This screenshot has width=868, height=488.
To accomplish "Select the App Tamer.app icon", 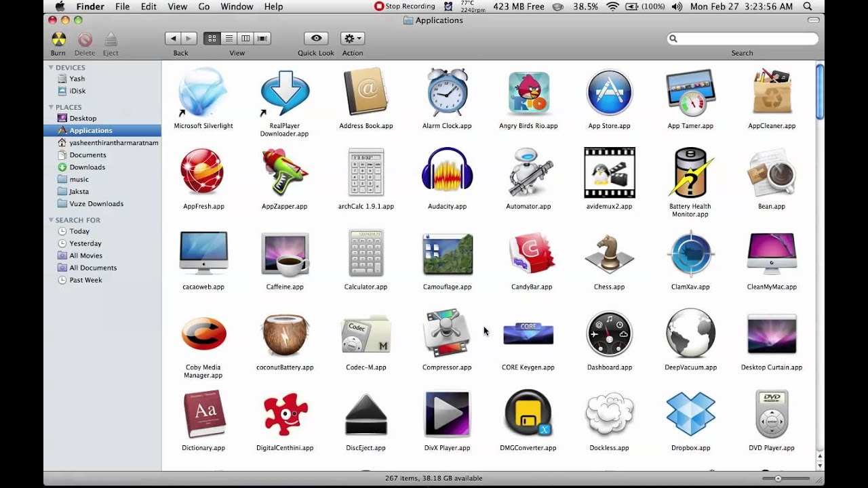I will [690, 92].
